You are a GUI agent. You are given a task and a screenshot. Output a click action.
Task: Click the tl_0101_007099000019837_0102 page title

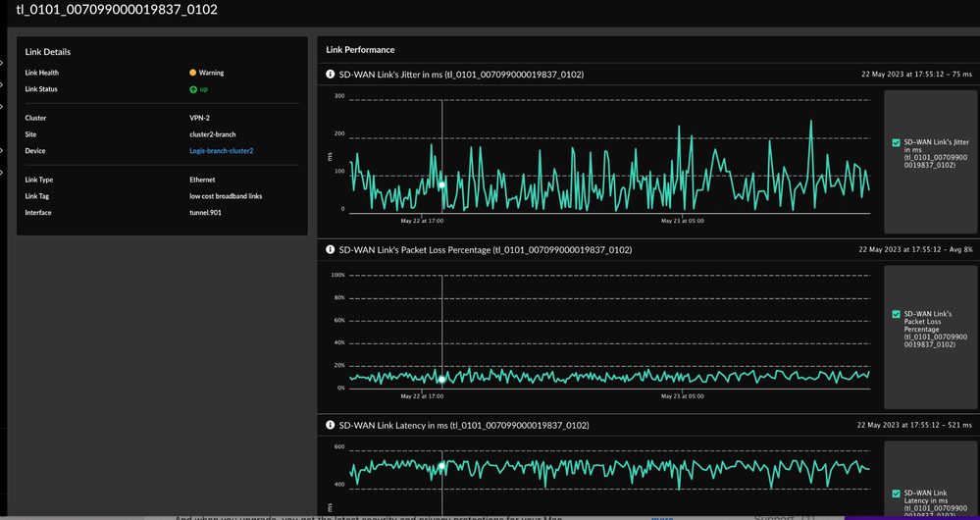[x=117, y=10]
